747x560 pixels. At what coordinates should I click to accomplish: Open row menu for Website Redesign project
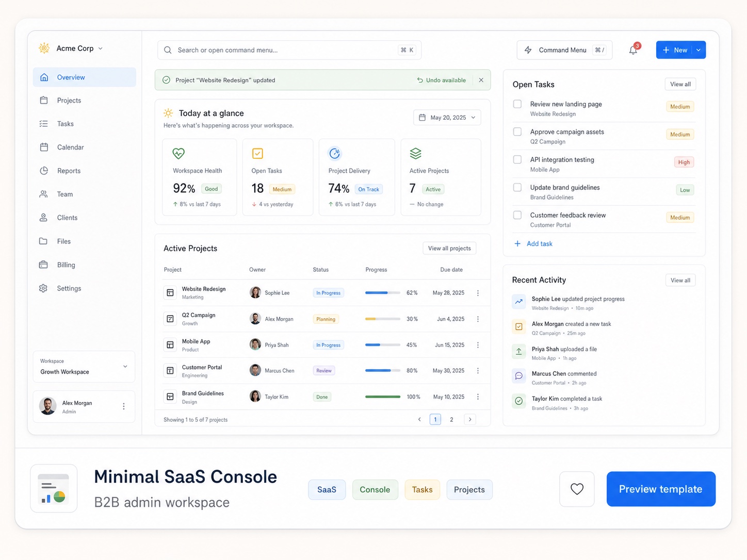[478, 293]
